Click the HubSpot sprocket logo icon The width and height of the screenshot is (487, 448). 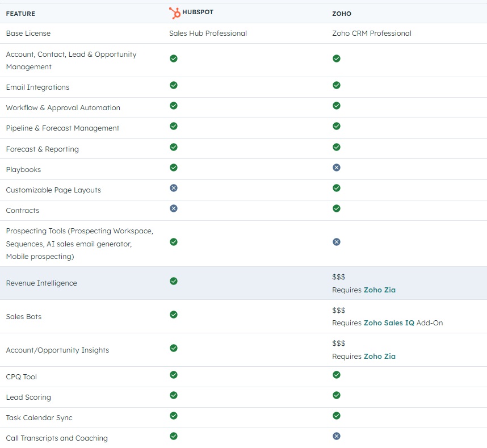click(x=175, y=13)
